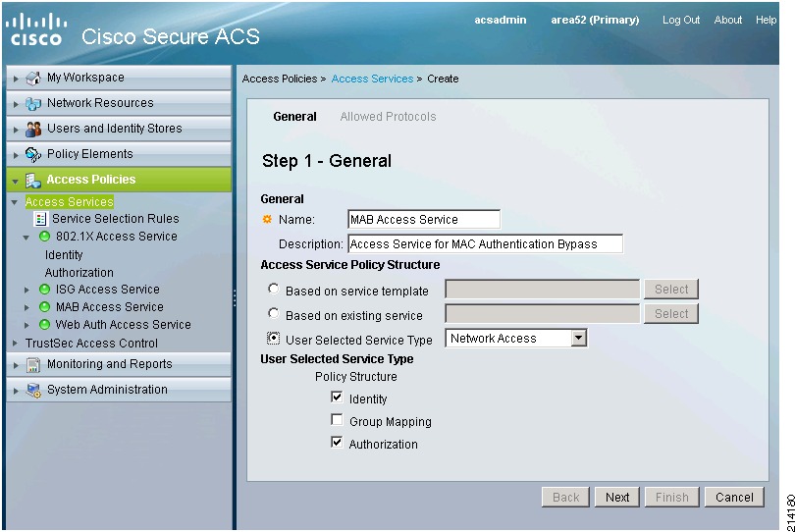Viewport: 795px width, 532px height.
Task: Click the green status icon for Web Auth Access Service
Action: (x=44, y=324)
